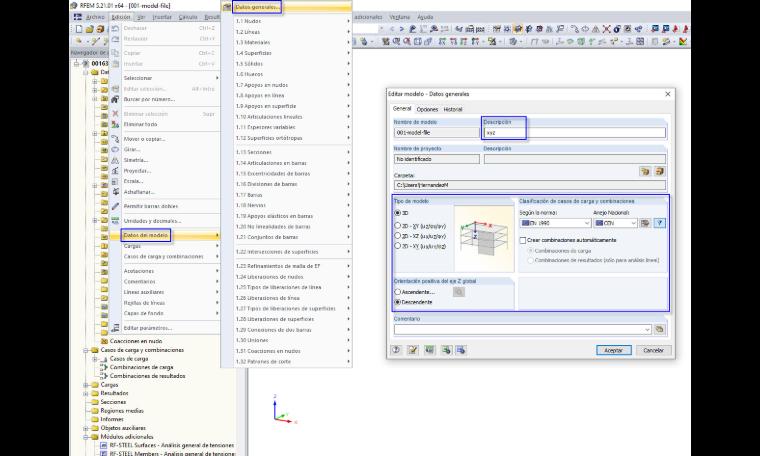
Task: Click the Save toolbar icon beside Open
Action: 99,29
